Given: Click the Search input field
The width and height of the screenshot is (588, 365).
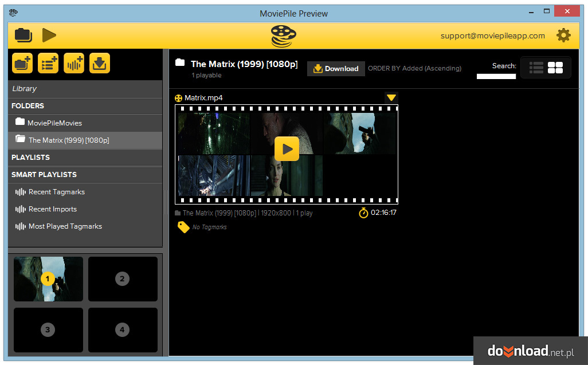Looking at the screenshot, I should [x=496, y=76].
